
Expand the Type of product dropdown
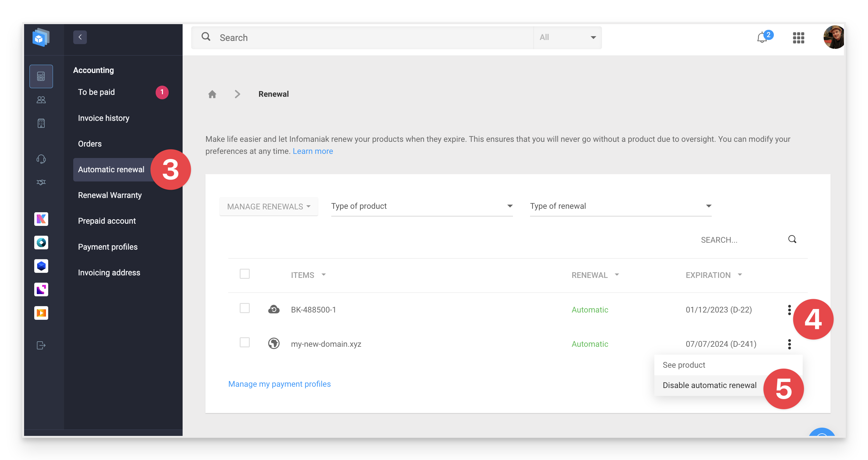(422, 206)
